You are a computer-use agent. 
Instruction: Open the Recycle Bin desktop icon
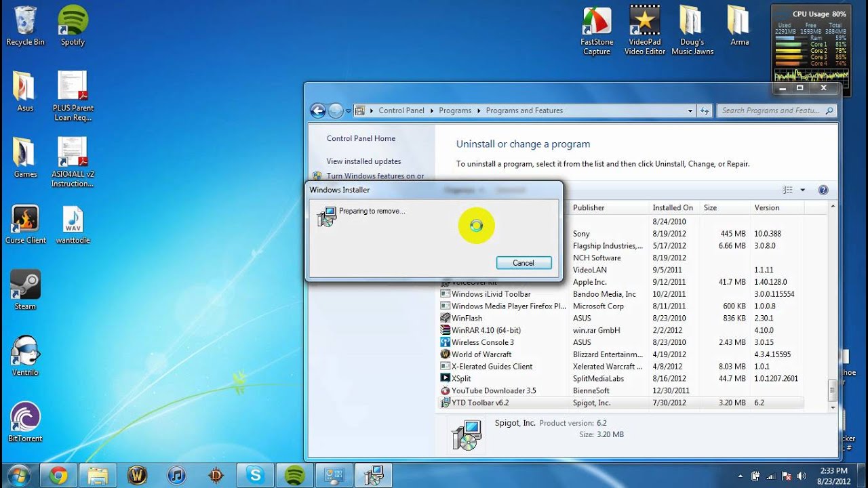[x=25, y=26]
